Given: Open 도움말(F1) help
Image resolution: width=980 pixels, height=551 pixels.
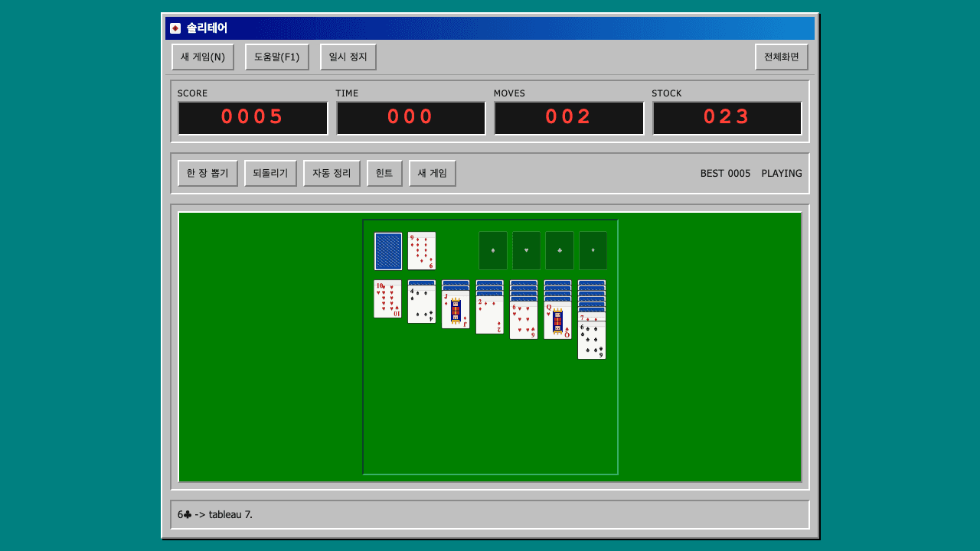Looking at the screenshot, I should pos(277,57).
